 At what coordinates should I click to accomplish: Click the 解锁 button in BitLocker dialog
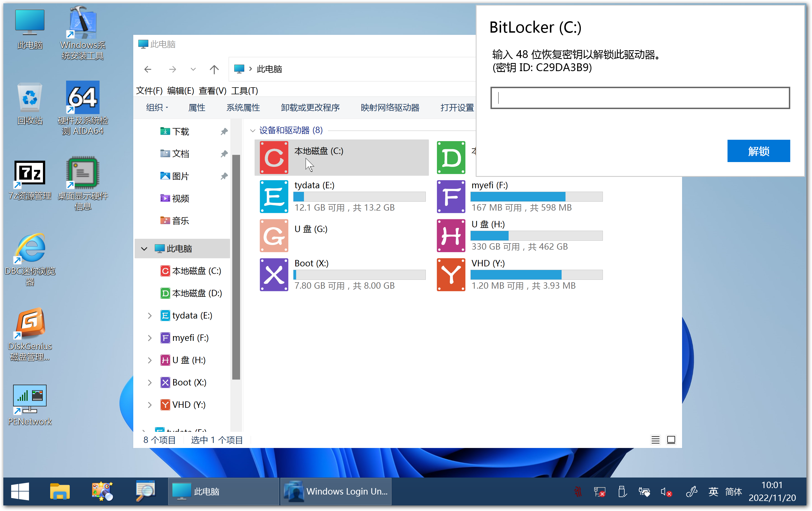(758, 151)
